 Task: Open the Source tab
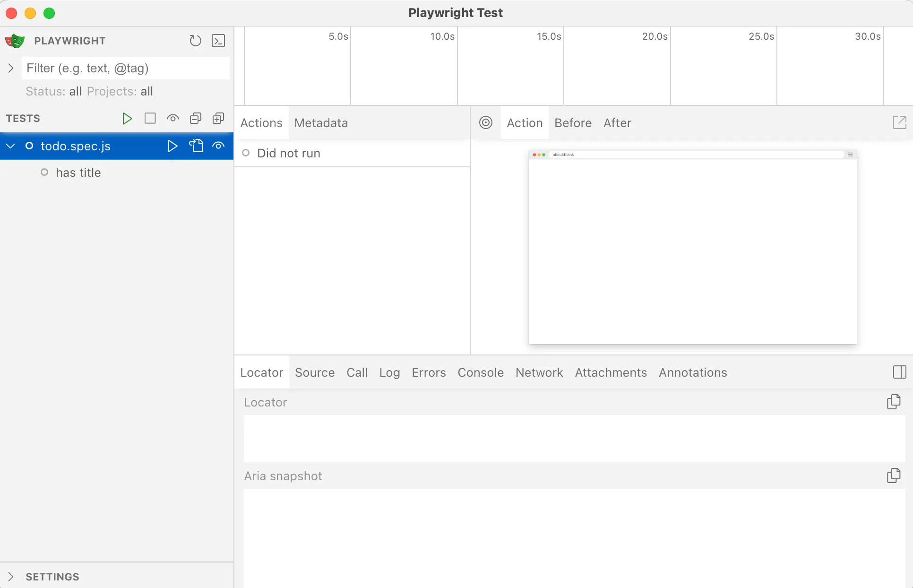(x=315, y=372)
